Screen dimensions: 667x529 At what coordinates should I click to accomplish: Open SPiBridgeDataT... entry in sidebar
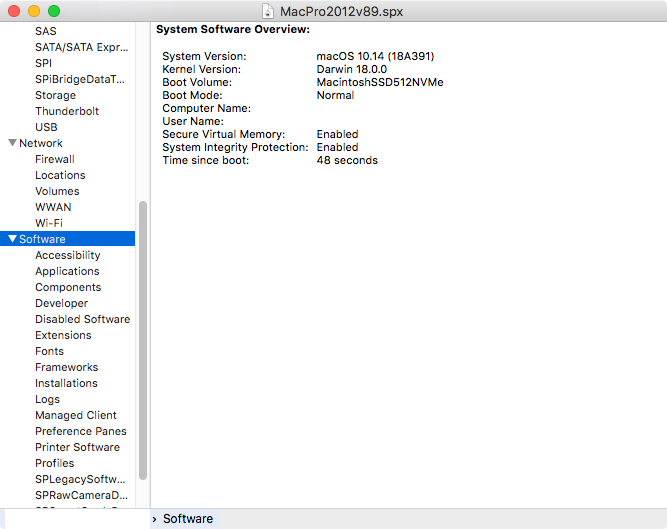coord(80,79)
